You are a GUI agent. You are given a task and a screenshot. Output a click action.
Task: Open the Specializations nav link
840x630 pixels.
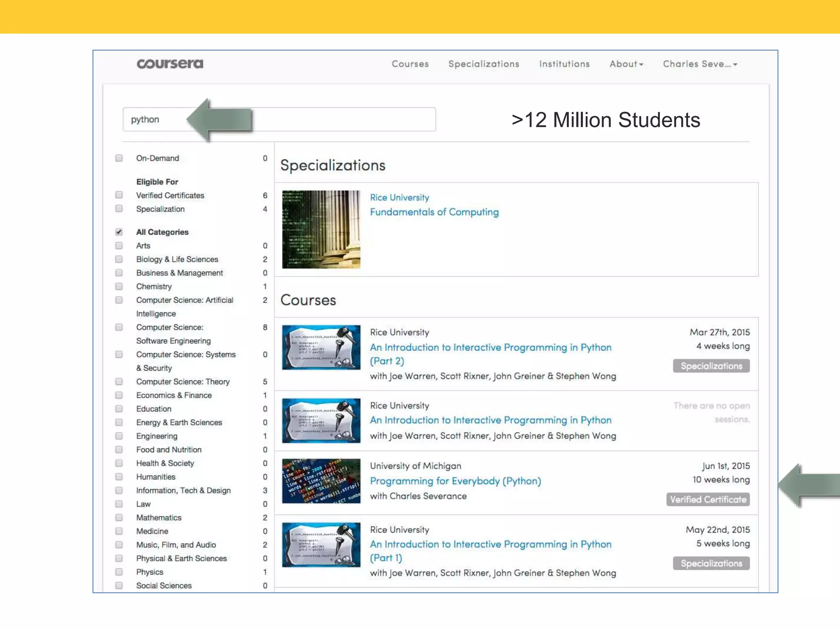pos(484,64)
